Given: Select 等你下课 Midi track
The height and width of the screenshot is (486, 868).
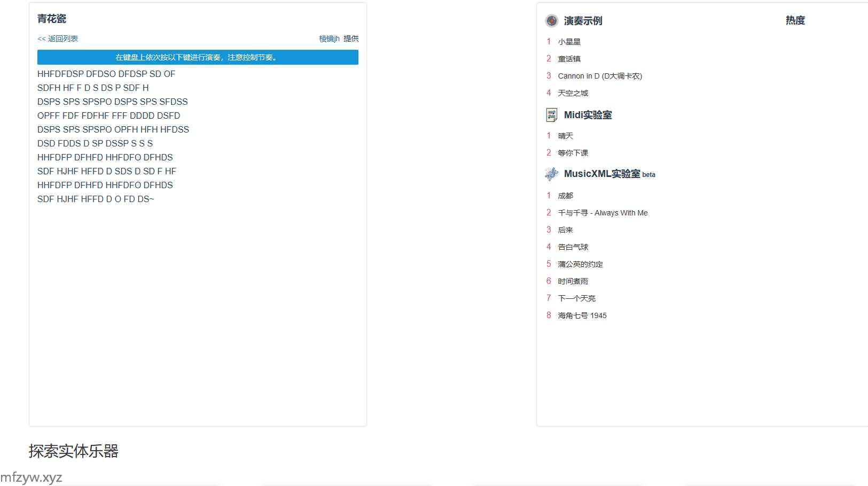Looking at the screenshot, I should [573, 153].
